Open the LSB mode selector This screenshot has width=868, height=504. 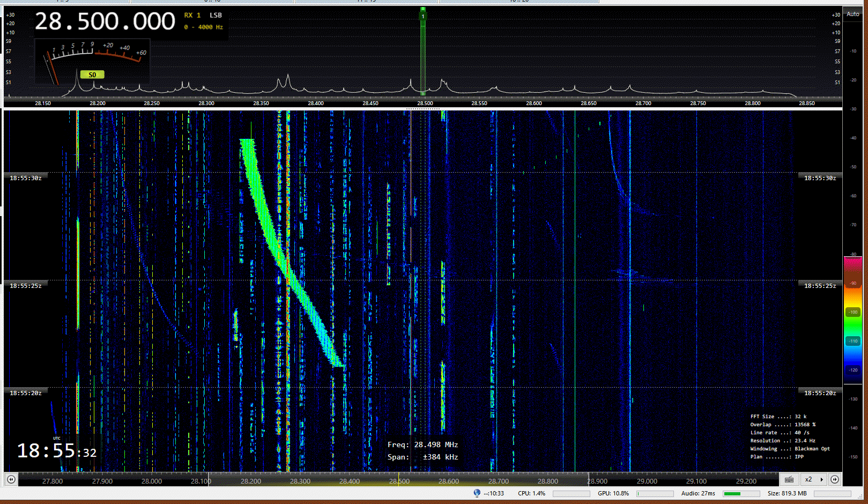[x=216, y=16]
